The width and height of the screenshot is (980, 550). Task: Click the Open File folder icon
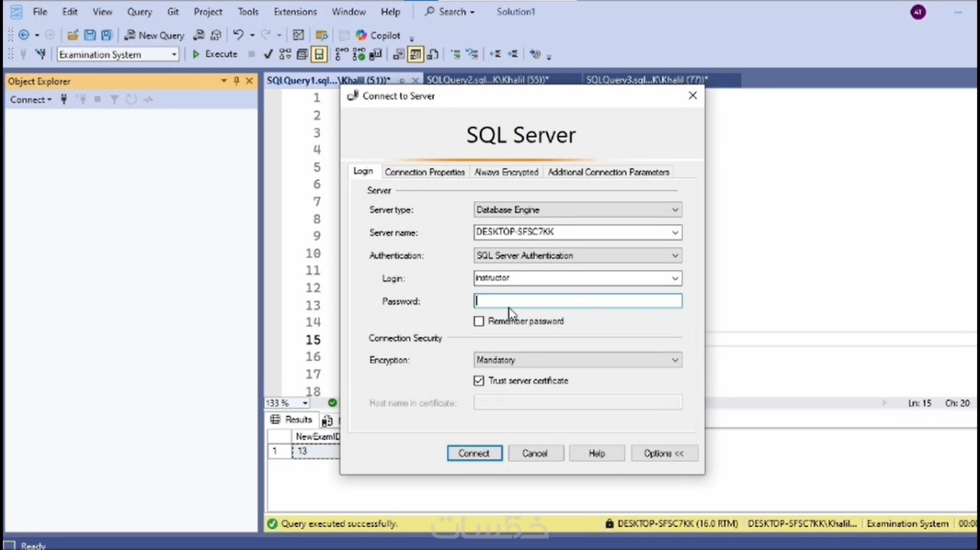tap(73, 35)
